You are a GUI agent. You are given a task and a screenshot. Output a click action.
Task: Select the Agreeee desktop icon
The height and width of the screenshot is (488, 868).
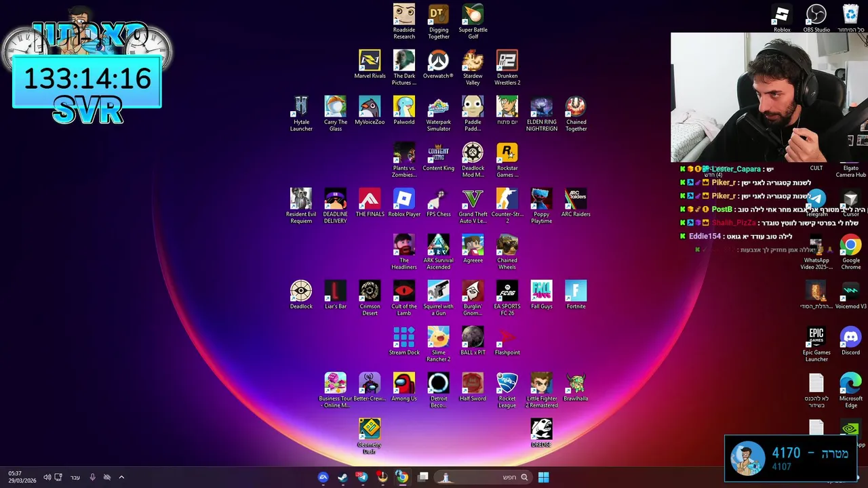[x=473, y=249]
